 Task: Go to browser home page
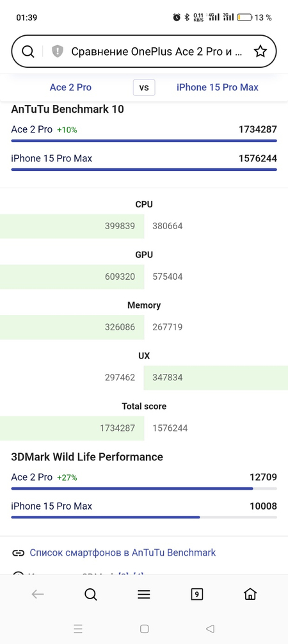(250, 594)
